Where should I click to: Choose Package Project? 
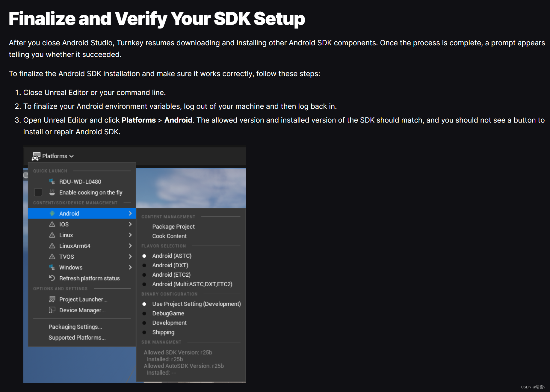[x=173, y=227]
